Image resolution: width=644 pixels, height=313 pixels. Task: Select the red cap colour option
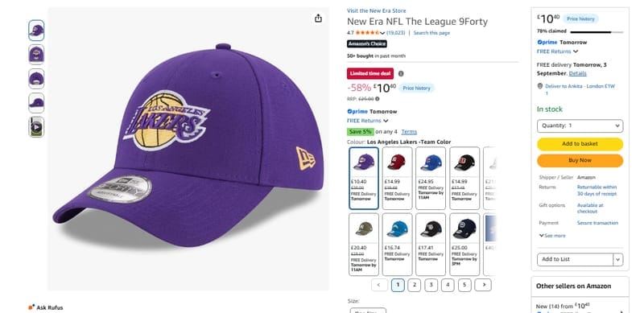[x=397, y=179]
